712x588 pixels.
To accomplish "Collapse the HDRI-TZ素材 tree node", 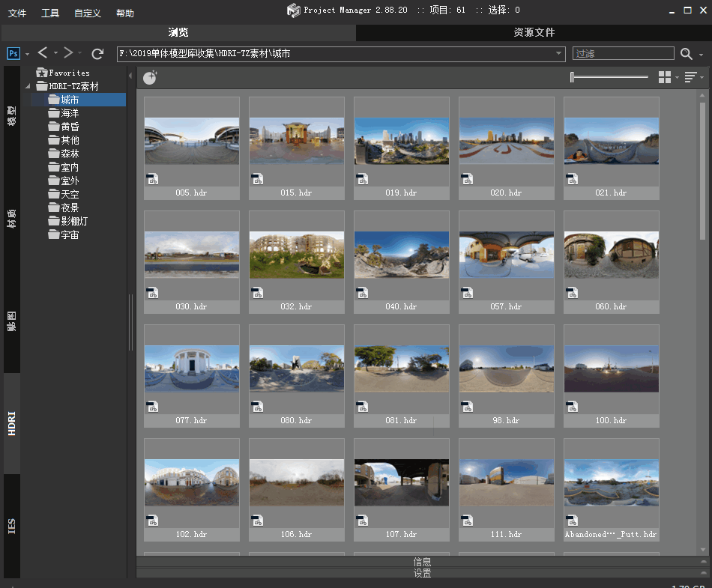I will (x=28, y=86).
